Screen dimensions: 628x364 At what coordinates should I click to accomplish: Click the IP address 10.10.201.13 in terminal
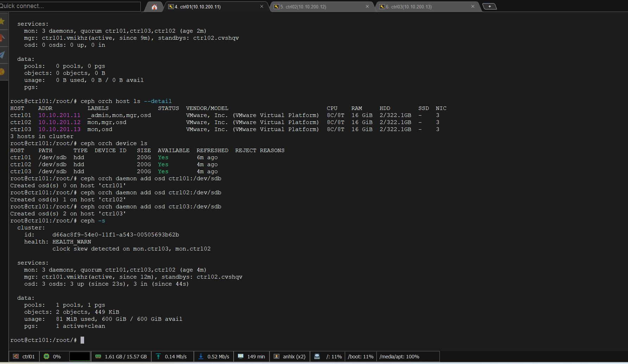[59, 129]
